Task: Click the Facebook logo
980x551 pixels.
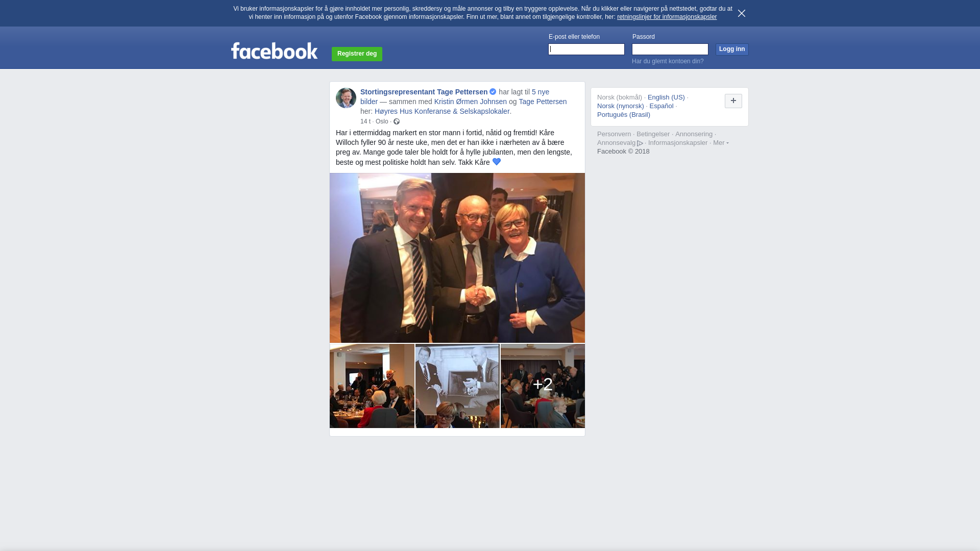Action: pyautogui.click(x=274, y=51)
